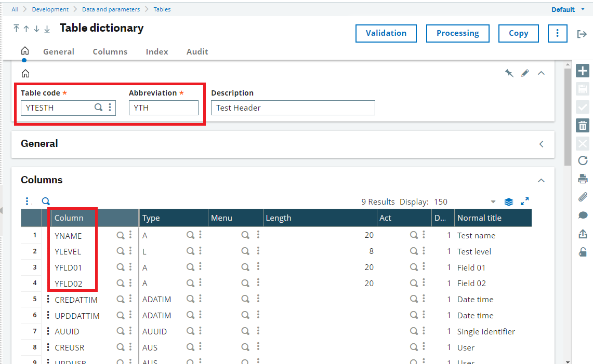Click the New record plus icon
Viewport: 593px width, 364px height.
tap(583, 71)
